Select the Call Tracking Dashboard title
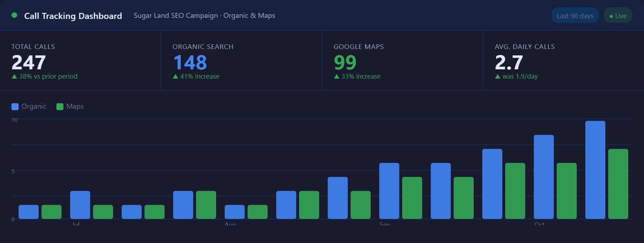Screen dimensions: 644x243 click(x=73, y=16)
